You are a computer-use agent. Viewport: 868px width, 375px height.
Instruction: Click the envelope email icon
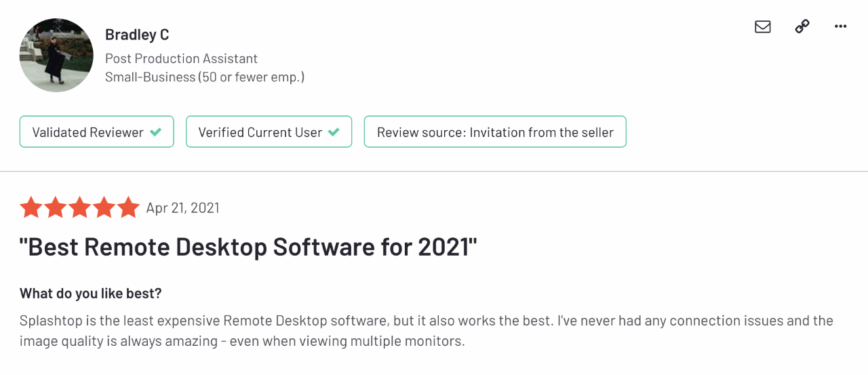pos(763,26)
